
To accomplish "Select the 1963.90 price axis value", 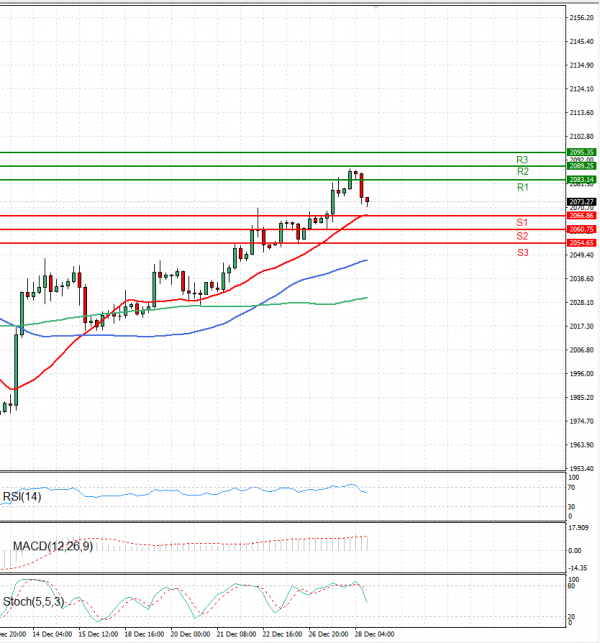I will [x=582, y=445].
